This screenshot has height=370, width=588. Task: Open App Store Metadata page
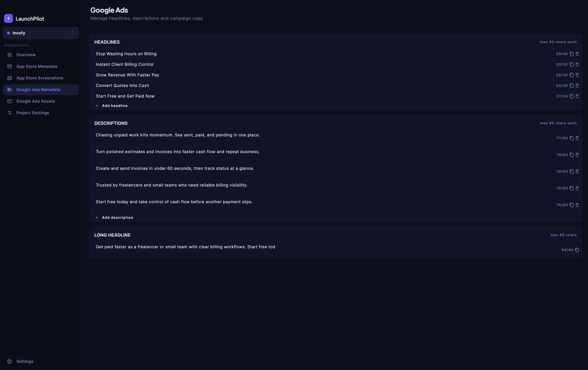point(41,66)
